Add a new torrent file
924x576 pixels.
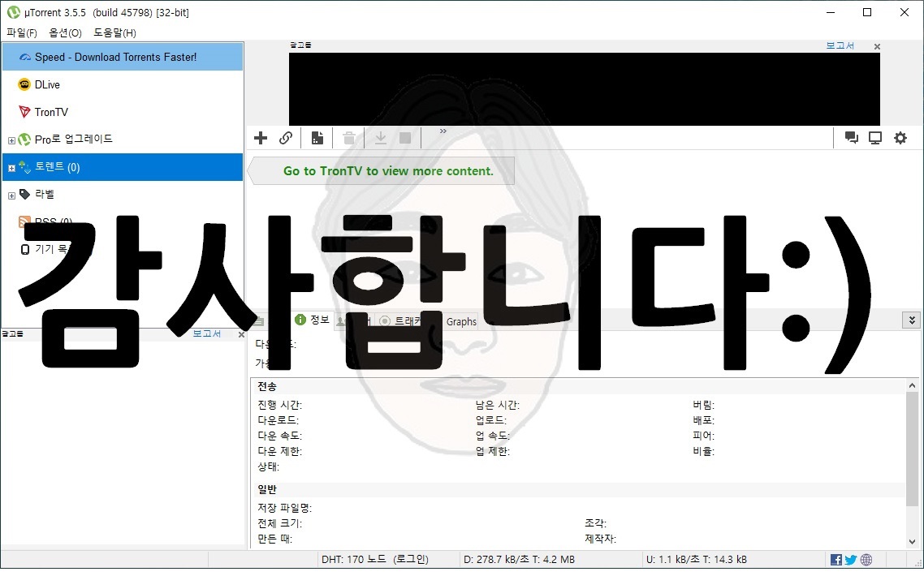260,138
